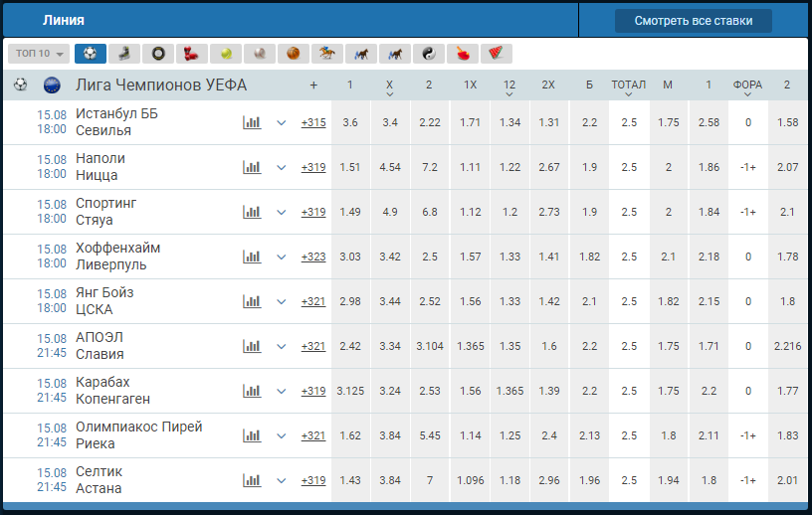
Task: Expand the Хоффенхайм – Ливерпуль match row
Action: (282, 257)
